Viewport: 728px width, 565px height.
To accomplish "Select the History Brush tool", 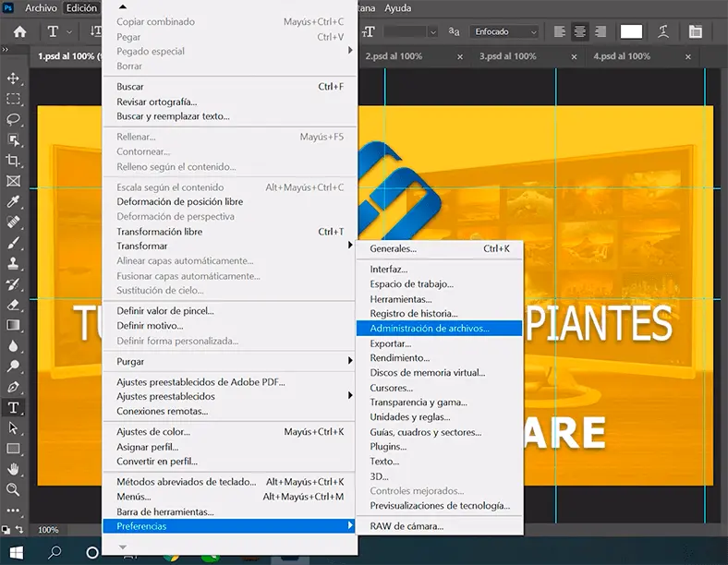I will tap(13, 284).
